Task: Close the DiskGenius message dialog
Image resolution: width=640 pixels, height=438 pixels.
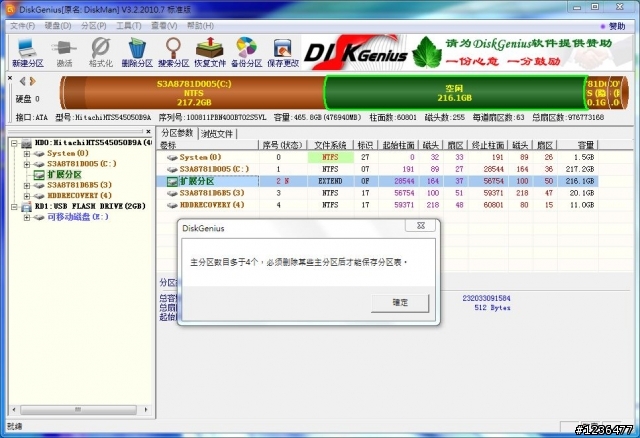Action: pyautogui.click(x=421, y=225)
